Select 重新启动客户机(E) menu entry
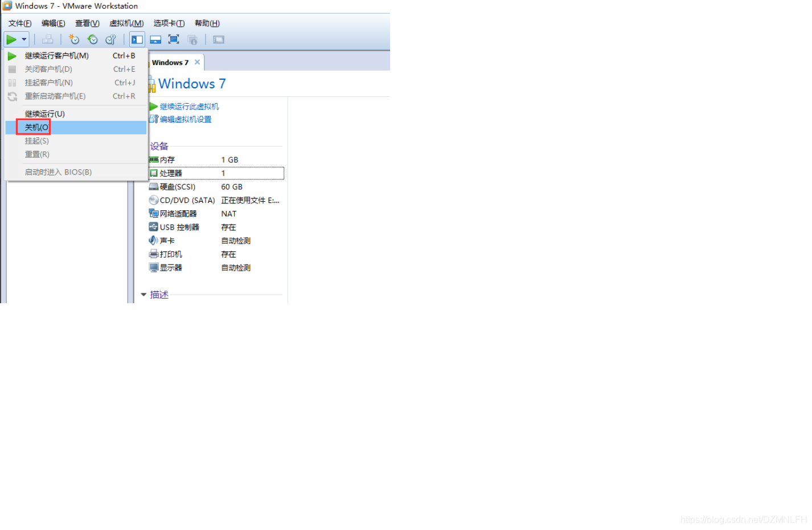812x530 pixels. (76, 96)
